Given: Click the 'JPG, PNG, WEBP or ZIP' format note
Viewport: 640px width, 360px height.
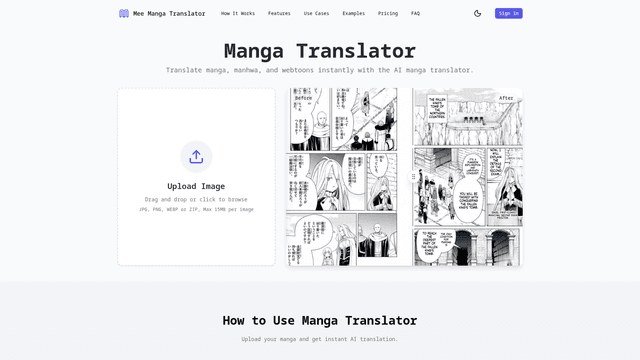Looking at the screenshot, I should coord(196,209).
